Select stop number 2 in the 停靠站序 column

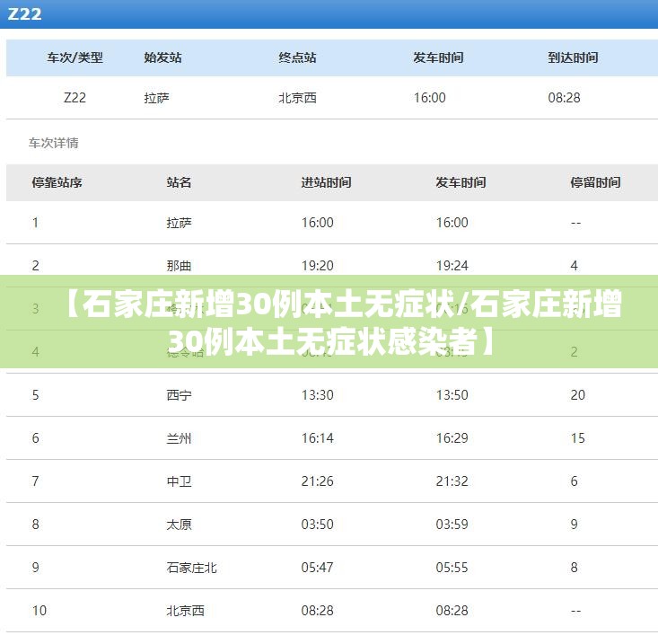point(36,266)
